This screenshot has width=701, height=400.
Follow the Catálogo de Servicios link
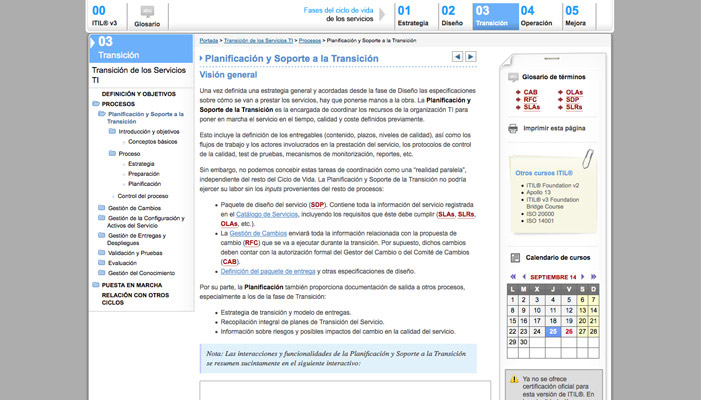coord(267,215)
